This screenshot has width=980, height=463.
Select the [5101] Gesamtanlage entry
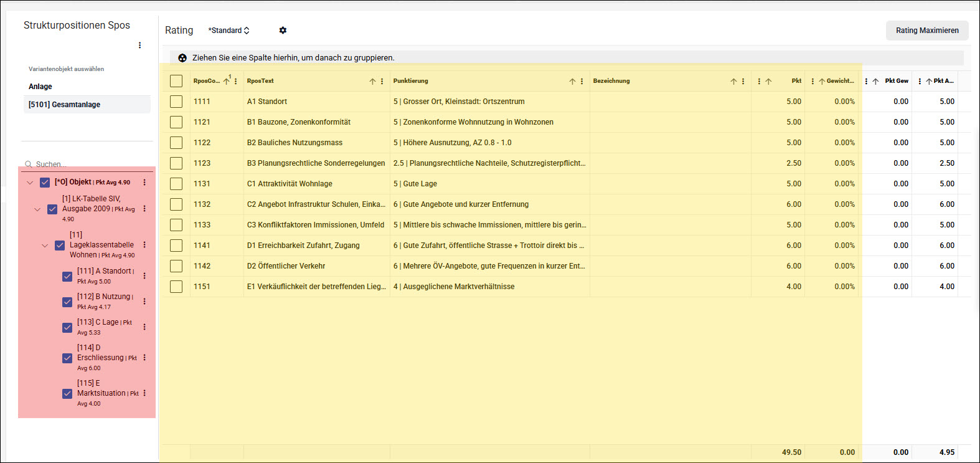pos(87,105)
